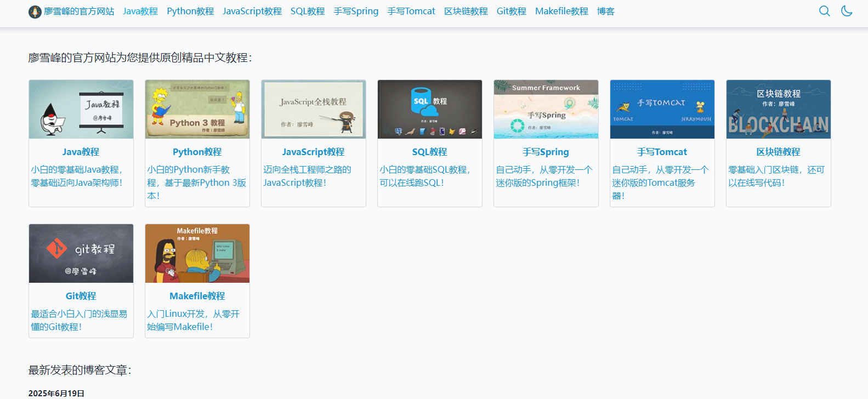Screen dimensions: 868x399
Task: Go to Makefile教程 in navigation bar
Action: click(x=561, y=11)
